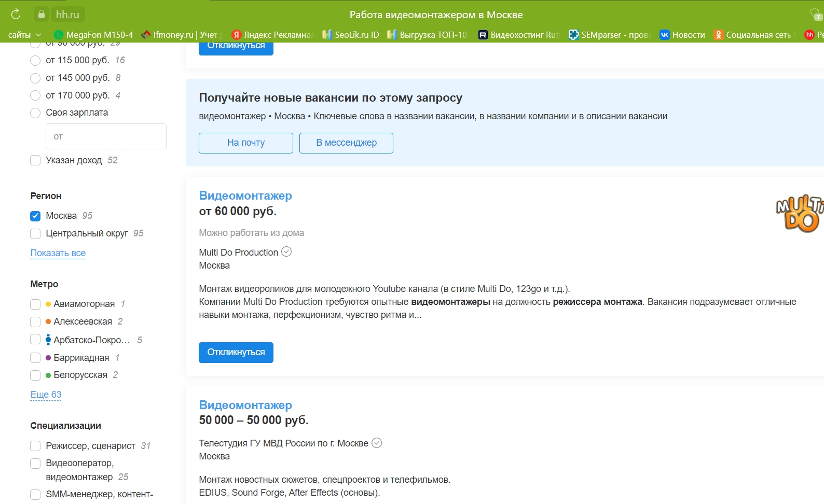This screenshot has height=504, width=824.
Task: Select the от 115 000 руб. salary option
Action: 35,61
